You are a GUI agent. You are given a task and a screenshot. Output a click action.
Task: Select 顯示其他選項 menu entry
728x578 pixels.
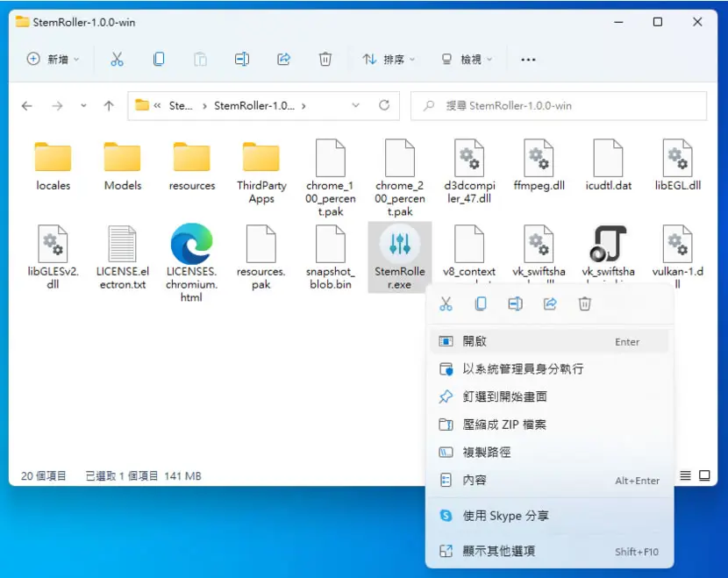[549, 551]
